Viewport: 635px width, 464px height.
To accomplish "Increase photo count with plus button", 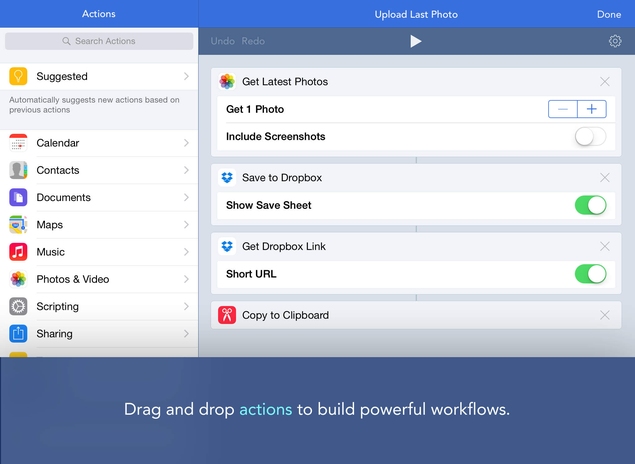I will [592, 109].
